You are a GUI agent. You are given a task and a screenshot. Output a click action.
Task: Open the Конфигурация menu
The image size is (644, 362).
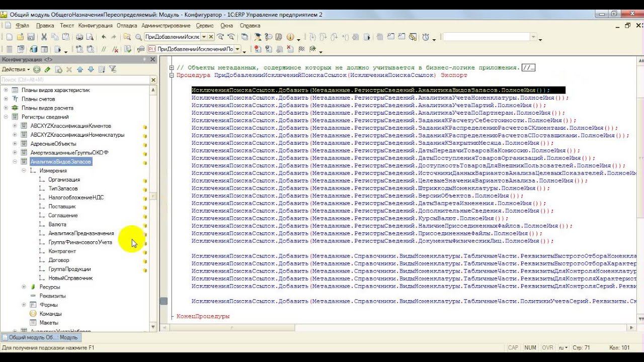click(96, 26)
